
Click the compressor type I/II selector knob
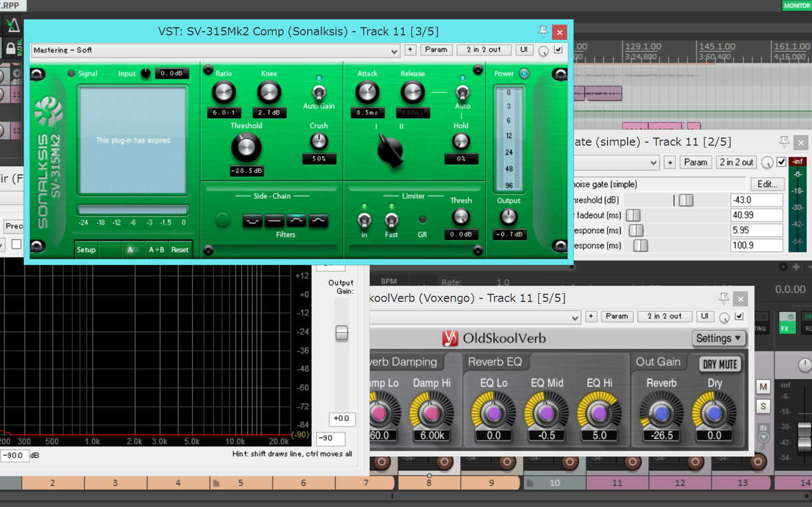coord(390,151)
